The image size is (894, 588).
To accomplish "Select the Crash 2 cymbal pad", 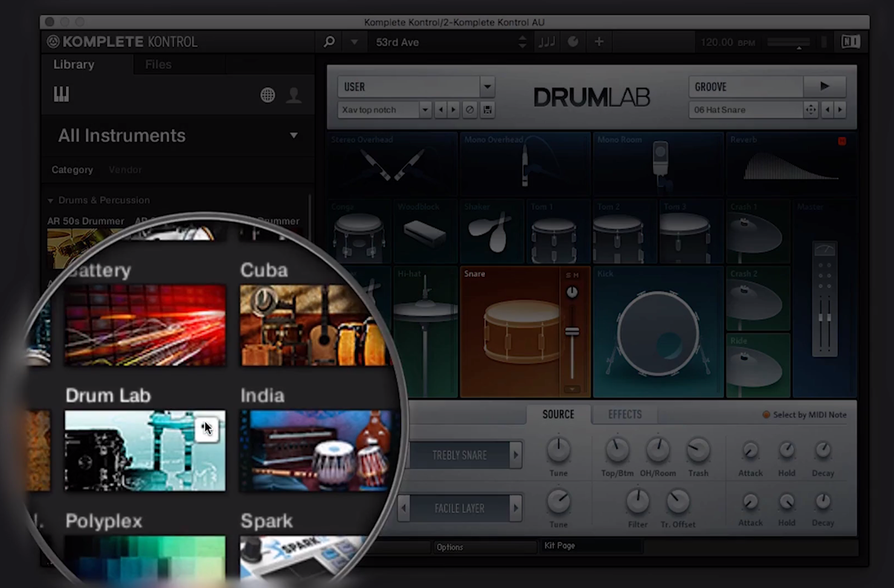I will click(758, 299).
